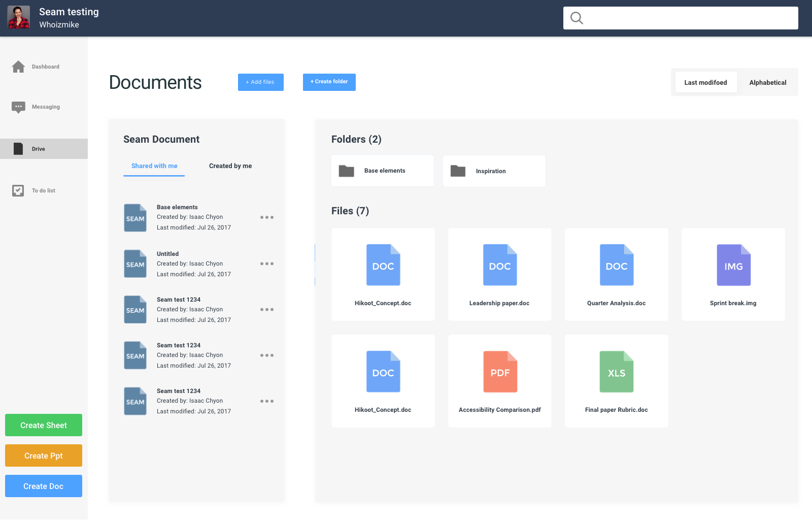Viewport: 812px width, 520px height.
Task: Open the Final paper Rubric XLS icon
Action: [x=617, y=372]
